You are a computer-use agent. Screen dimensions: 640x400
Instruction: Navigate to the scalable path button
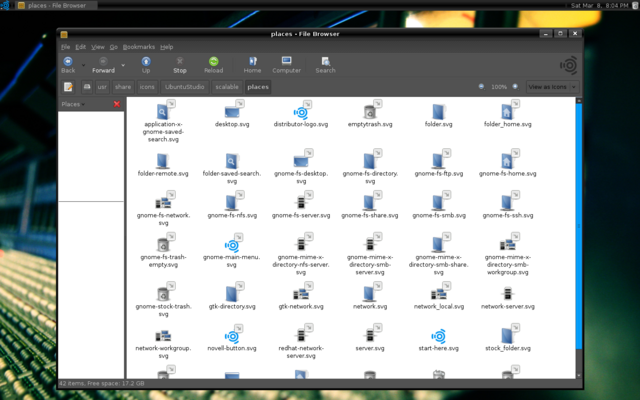(x=227, y=87)
